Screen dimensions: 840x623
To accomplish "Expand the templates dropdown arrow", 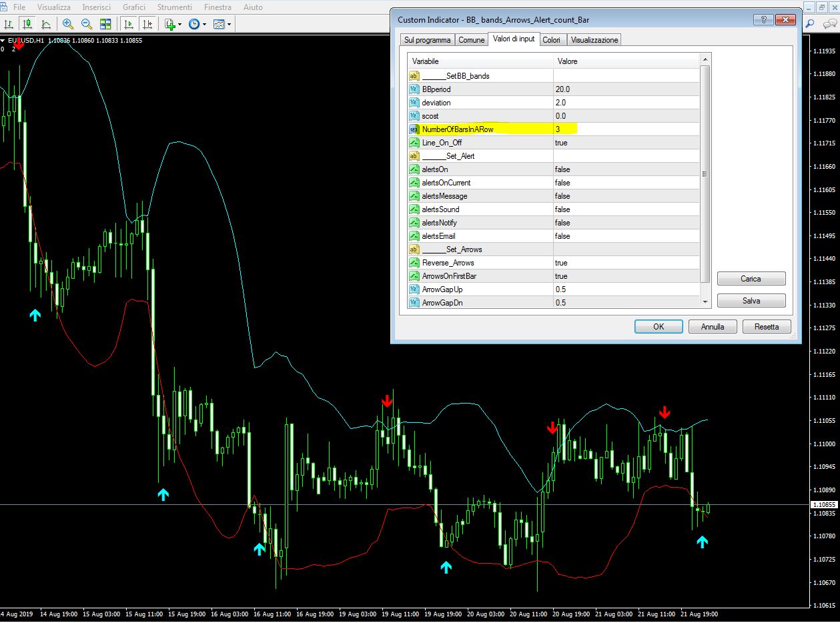I will point(230,25).
